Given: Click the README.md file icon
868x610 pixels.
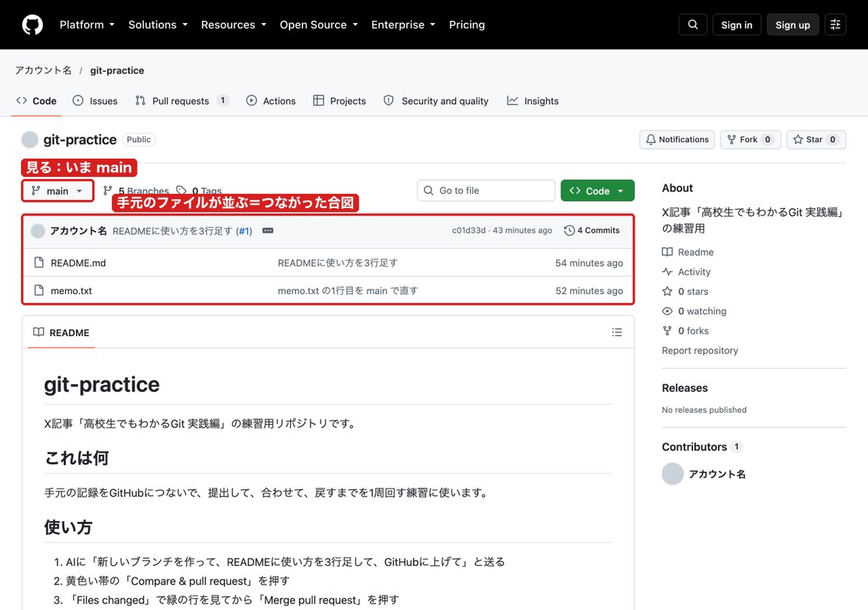Looking at the screenshot, I should (x=39, y=263).
